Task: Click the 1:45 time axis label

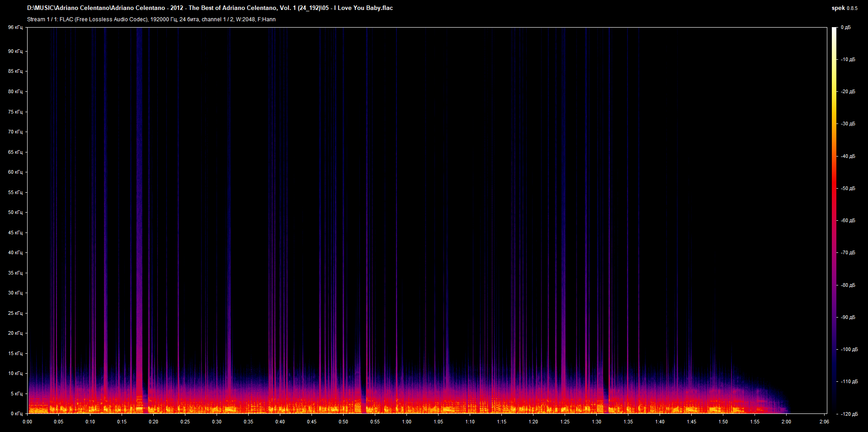Action: pyautogui.click(x=692, y=422)
